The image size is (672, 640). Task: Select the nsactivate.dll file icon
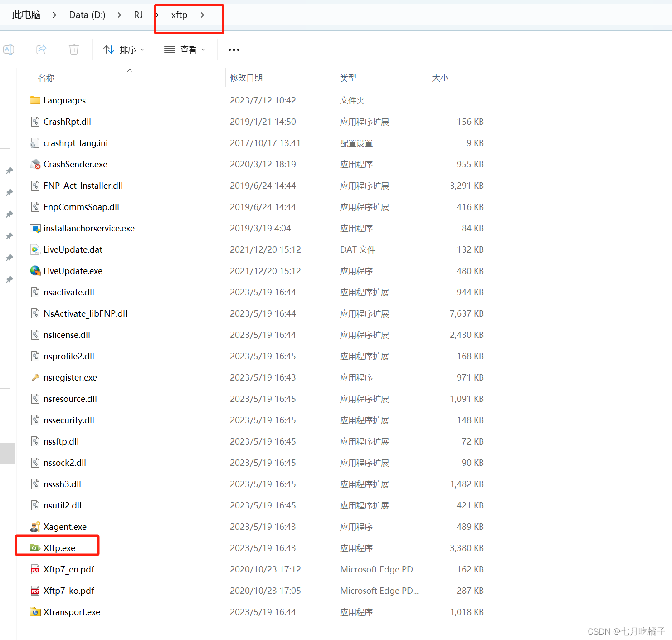click(35, 292)
